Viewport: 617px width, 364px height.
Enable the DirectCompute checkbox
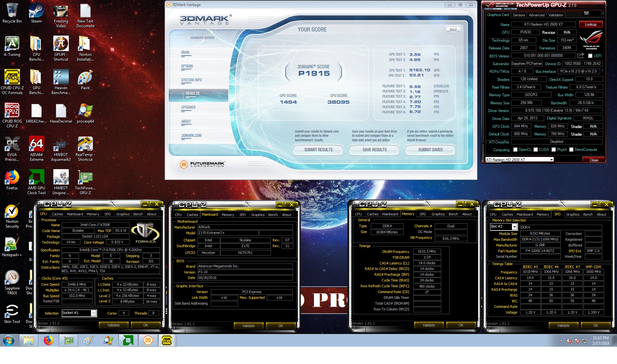pyautogui.click(x=571, y=150)
